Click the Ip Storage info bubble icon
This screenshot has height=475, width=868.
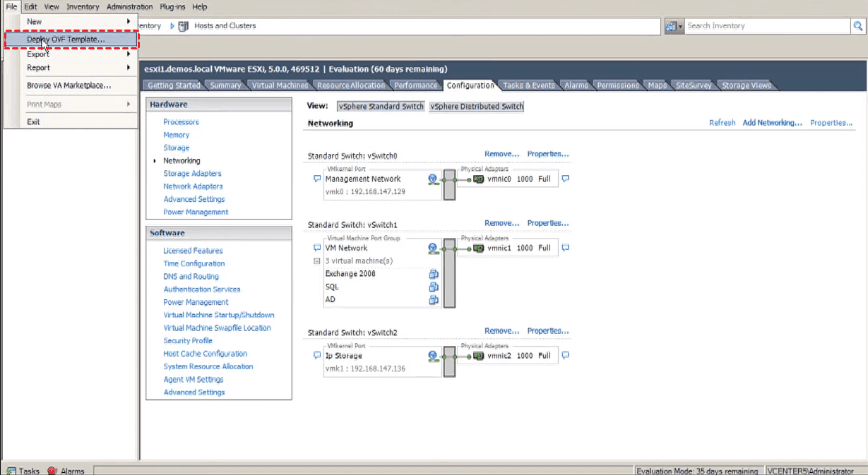317,356
